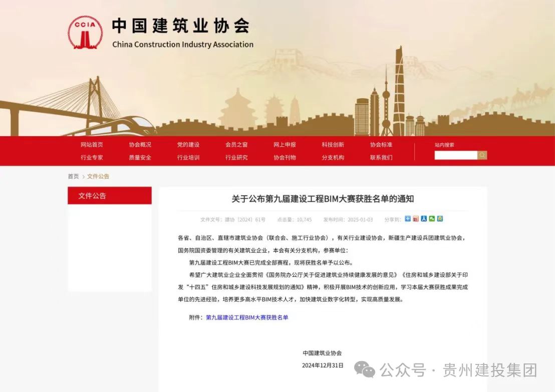Viewport: 555px width, 392px height.
Task: Share via the blue Renren icon
Action: click(x=424, y=219)
